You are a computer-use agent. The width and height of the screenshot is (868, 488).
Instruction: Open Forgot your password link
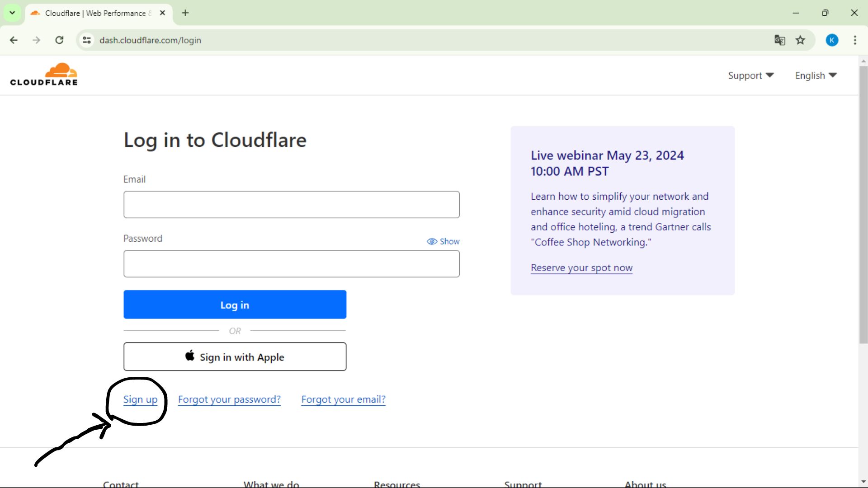[229, 399]
